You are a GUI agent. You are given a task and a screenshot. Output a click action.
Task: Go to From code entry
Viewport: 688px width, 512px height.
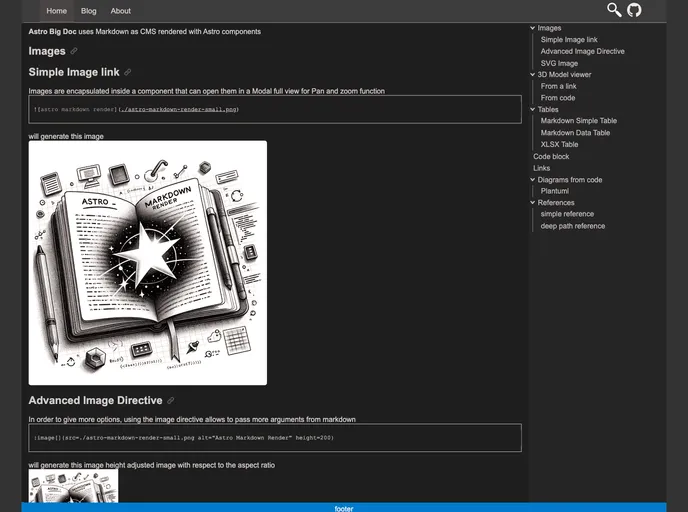[x=558, y=98]
